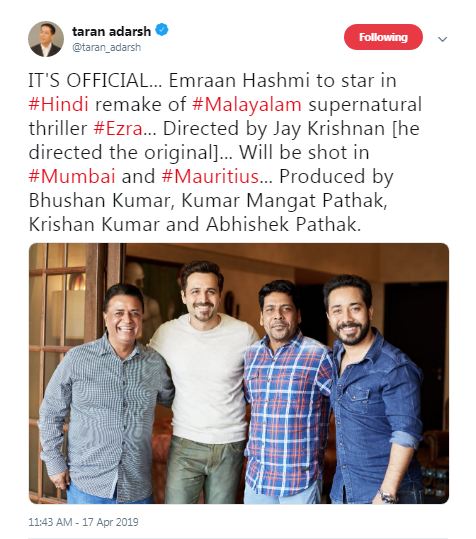Viewport: 476px width, 539px height.
Task: Open the #Mumbai hashtag
Action: pyautogui.click(x=72, y=176)
